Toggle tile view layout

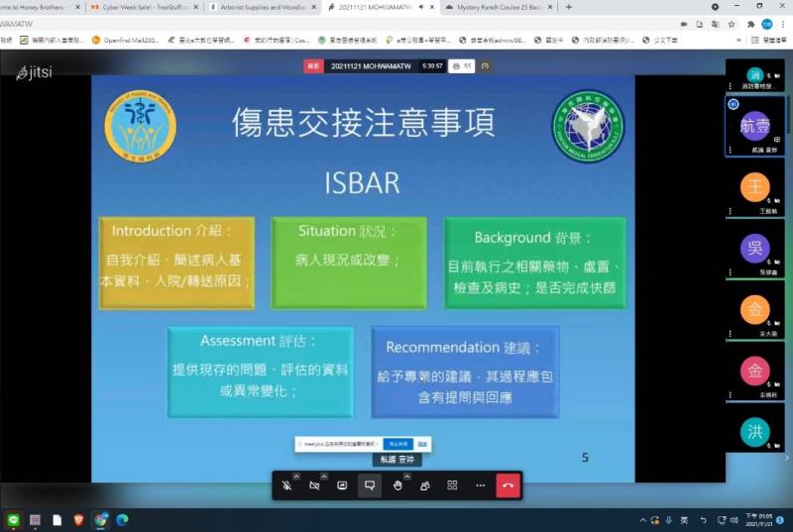click(452, 485)
